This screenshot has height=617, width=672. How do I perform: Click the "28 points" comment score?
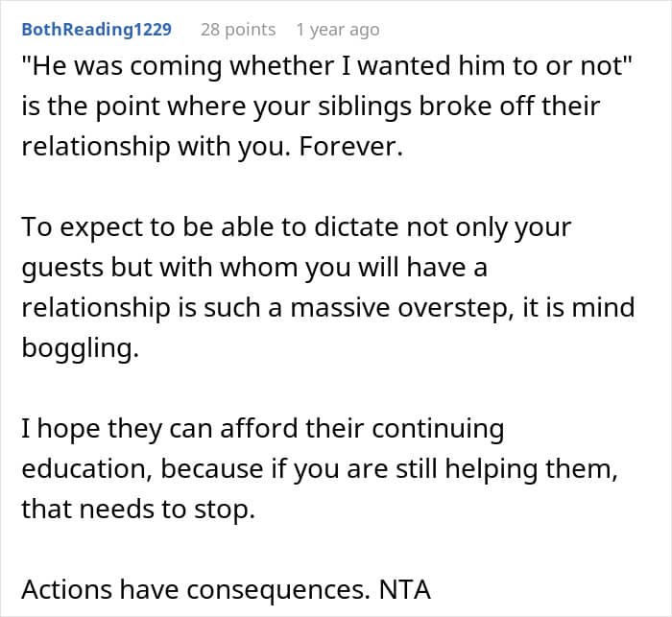tap(237, 30)
